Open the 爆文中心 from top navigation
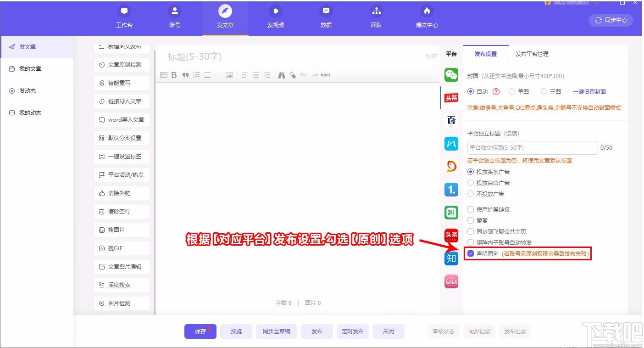This screenshot has height=348, width=644. pos(427,18)
